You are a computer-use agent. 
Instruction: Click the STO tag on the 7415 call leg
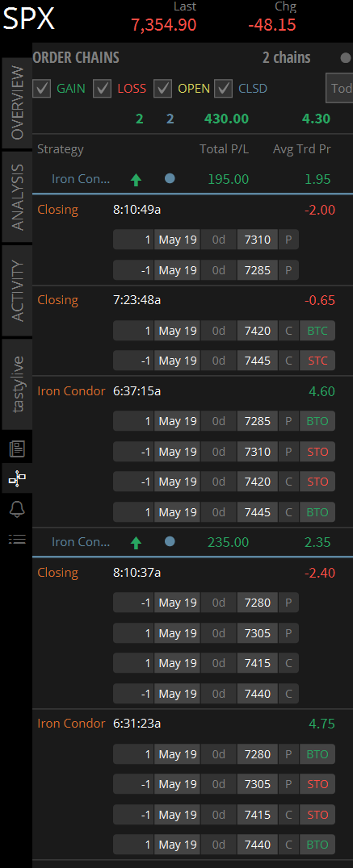317,814
